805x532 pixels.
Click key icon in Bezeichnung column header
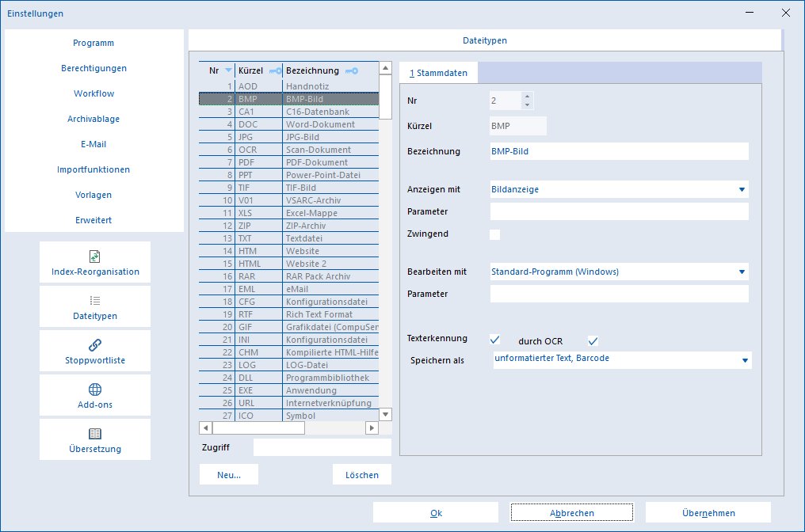point(352,70)
